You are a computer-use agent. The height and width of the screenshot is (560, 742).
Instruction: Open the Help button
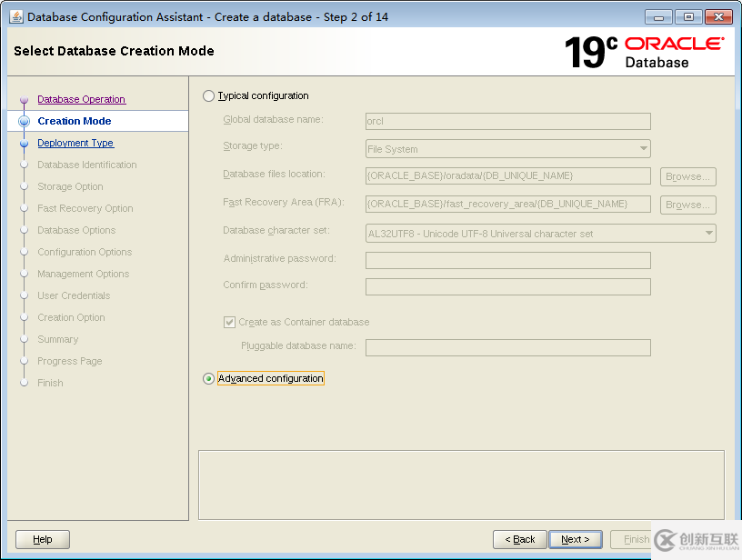[x=43, y=539]
